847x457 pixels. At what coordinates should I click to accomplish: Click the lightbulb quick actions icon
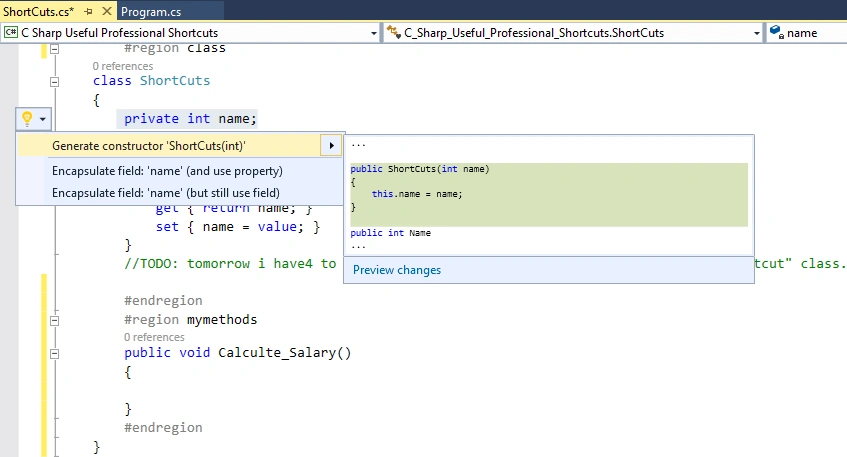point(26,118)
